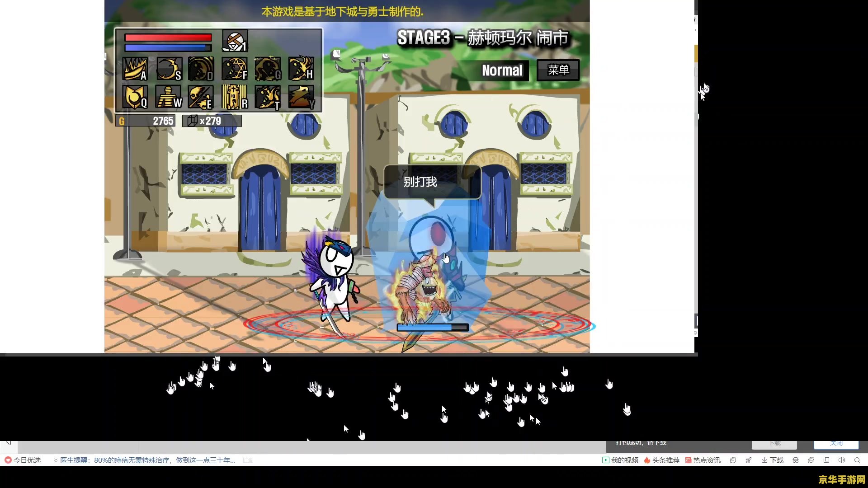Image resolution: width=868 pixels, height=488 pixels.
Task: Click the character portrait with bandaged head
Action: point(235,41)
